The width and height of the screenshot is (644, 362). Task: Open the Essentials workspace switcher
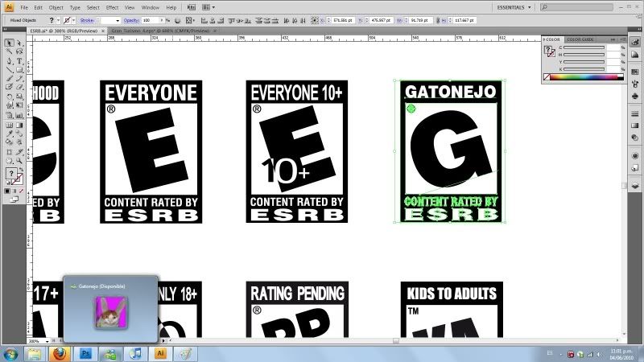click(x=514, y=7)
